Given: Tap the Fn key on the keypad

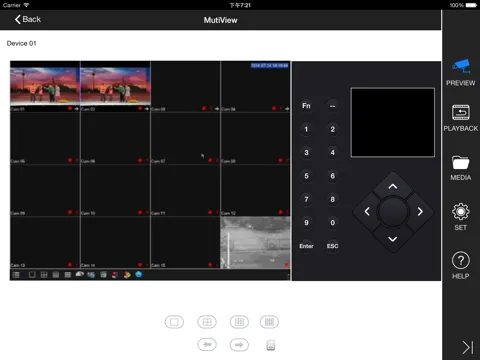Looking at the screenshot, I should [306, 106].
